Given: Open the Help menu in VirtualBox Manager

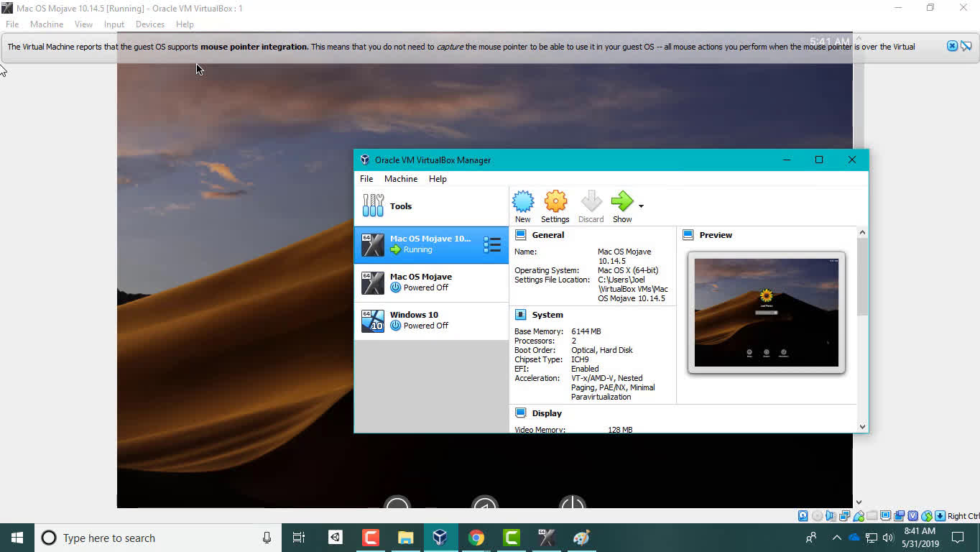Looking at the screenshot, I should click(x=438, y=179).
